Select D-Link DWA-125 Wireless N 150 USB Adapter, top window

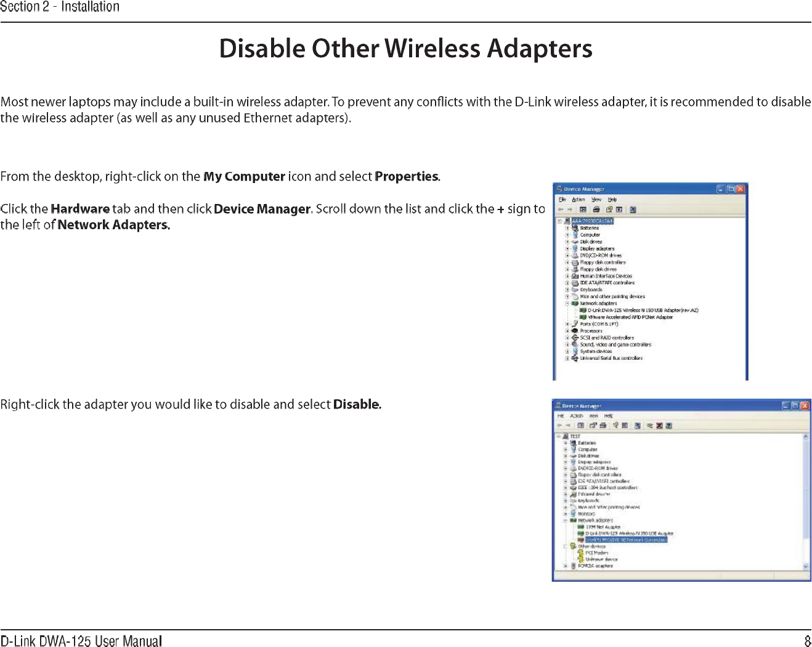pyautogui.click(x=643, y=311)
